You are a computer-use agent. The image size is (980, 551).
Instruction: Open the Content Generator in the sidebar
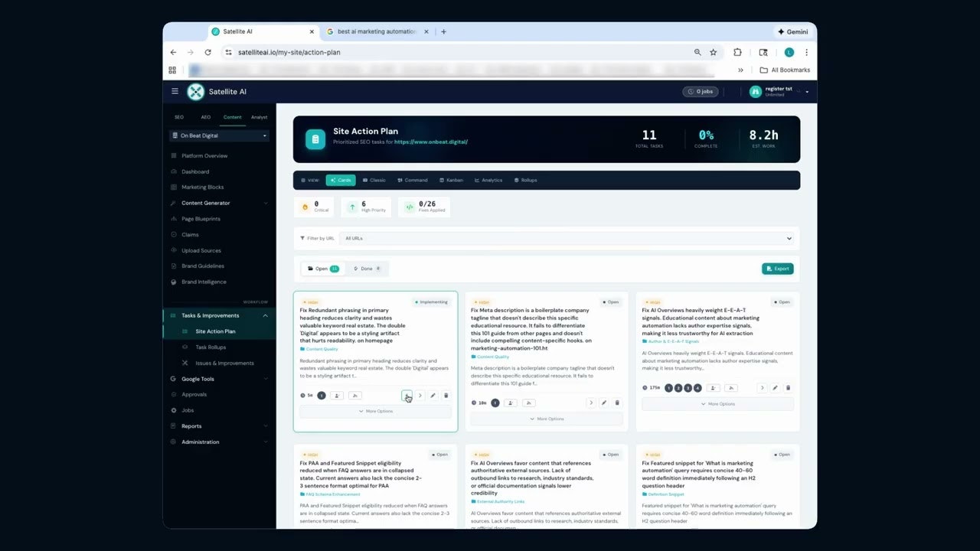205,203
